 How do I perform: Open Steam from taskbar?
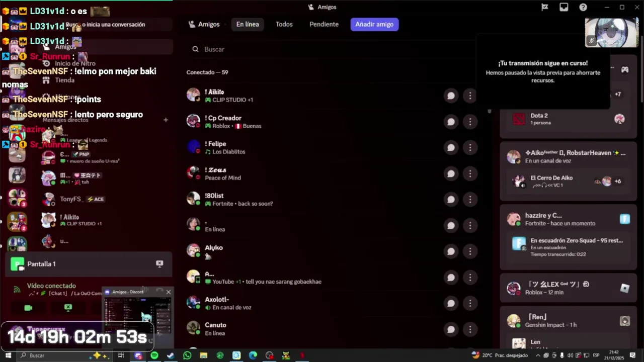click(171, 355)
